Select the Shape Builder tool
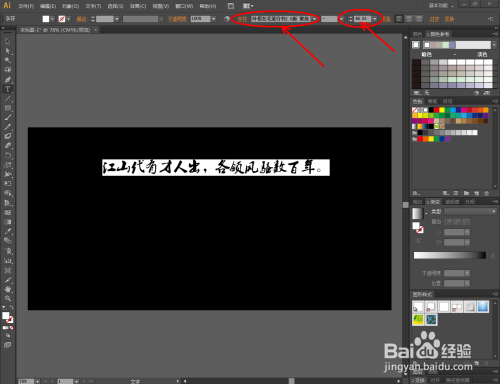The width and height of the screenshot is (500, 384). 8,193
